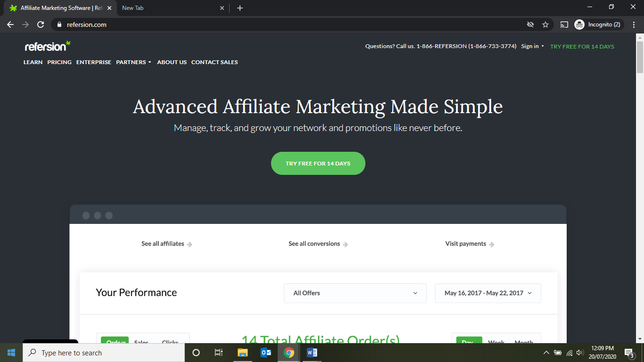
Task: Open the LEARN menu item
Action: (x=33, y=62)
